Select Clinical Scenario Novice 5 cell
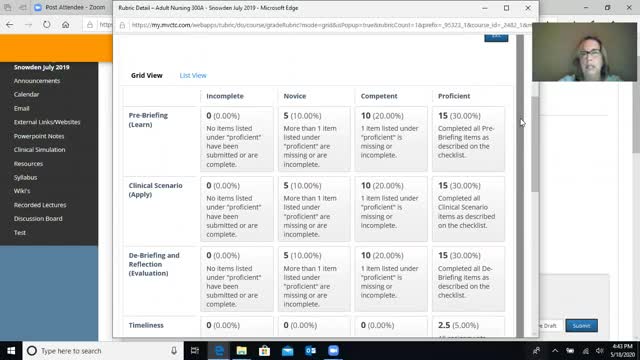This screenshot has width=640, height=360. (x=314, y=209)
